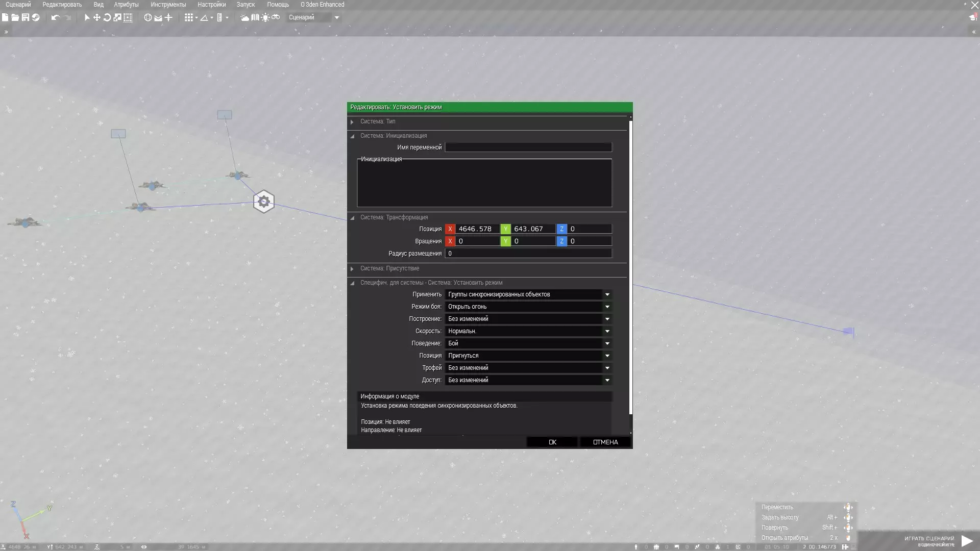The height and width of the screenshot is (551, 980).
Task: Open the weather/environment cloud icon
Action: pos(244,17)
